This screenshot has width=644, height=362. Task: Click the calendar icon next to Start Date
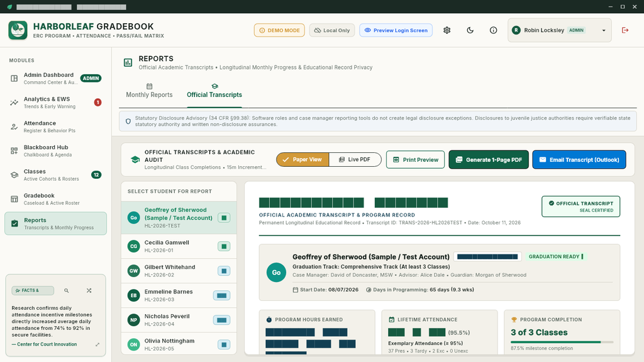coord(296,290)
